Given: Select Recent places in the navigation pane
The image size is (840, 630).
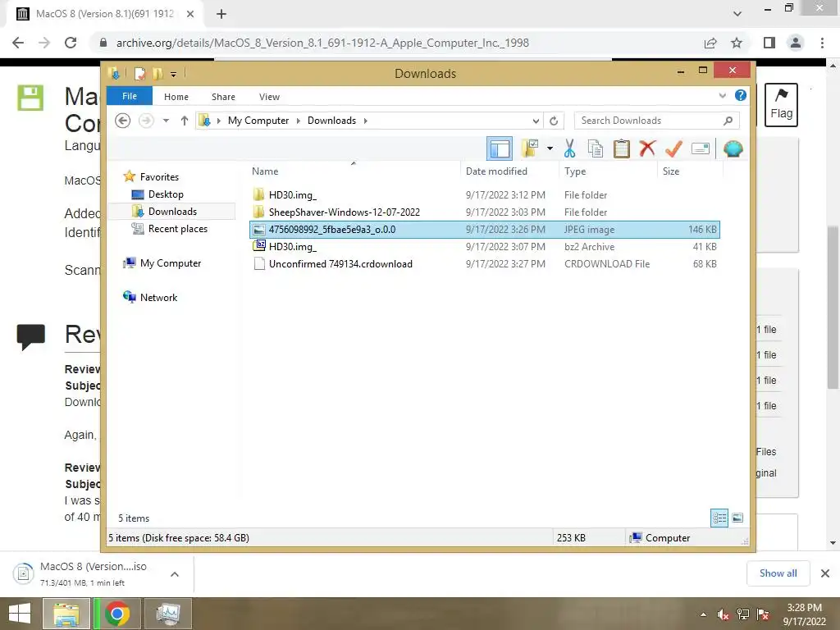Looking at the screenshot, I should point(178,229).
